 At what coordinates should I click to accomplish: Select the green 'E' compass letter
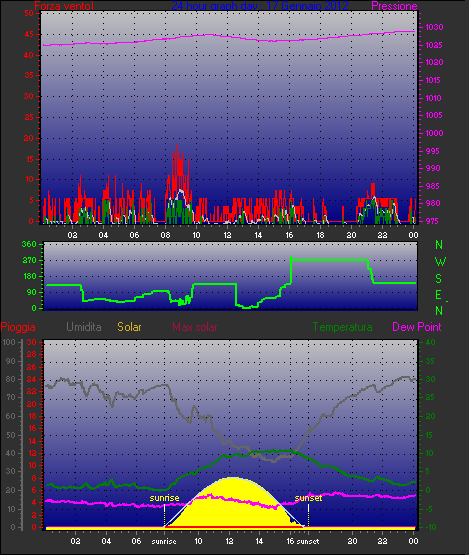point(439,295)
